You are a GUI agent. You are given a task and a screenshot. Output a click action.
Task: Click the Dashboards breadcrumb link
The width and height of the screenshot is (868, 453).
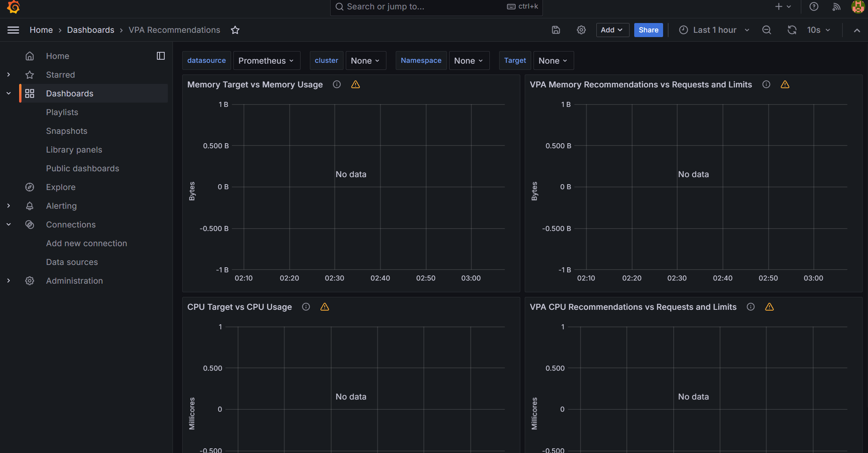(x=91, y=30)
